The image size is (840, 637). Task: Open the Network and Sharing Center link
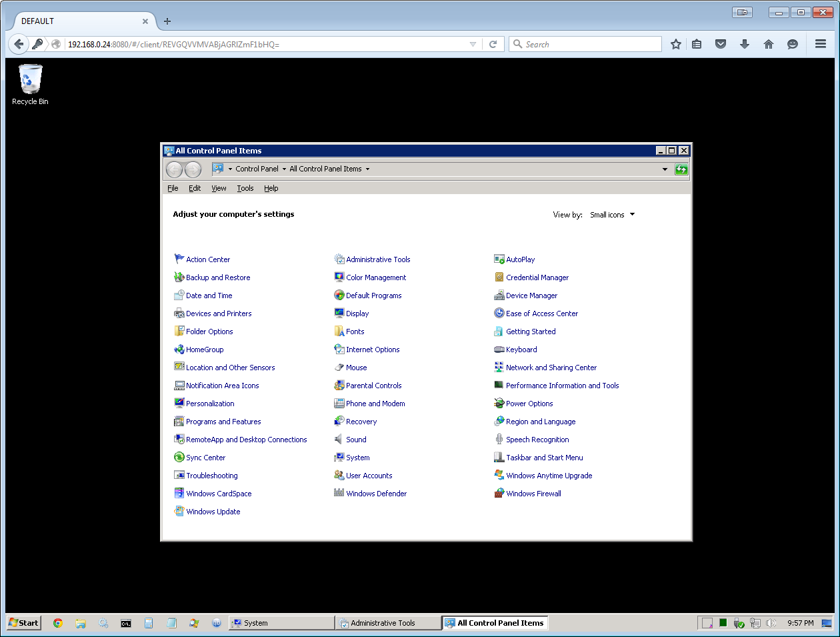tap(551, 368)
